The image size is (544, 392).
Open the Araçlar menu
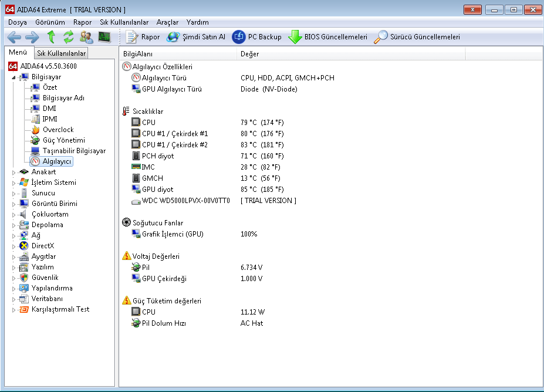[x=167, y=22]
